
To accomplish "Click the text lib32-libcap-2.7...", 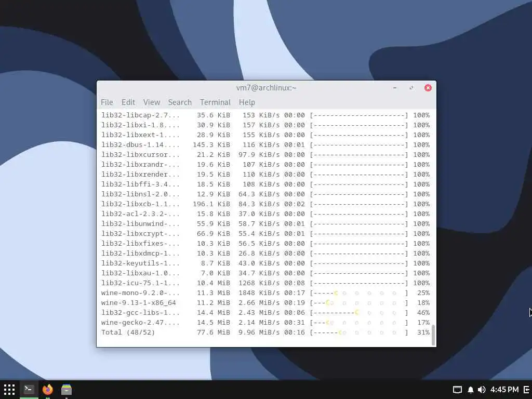I will [x=134, y=115].
